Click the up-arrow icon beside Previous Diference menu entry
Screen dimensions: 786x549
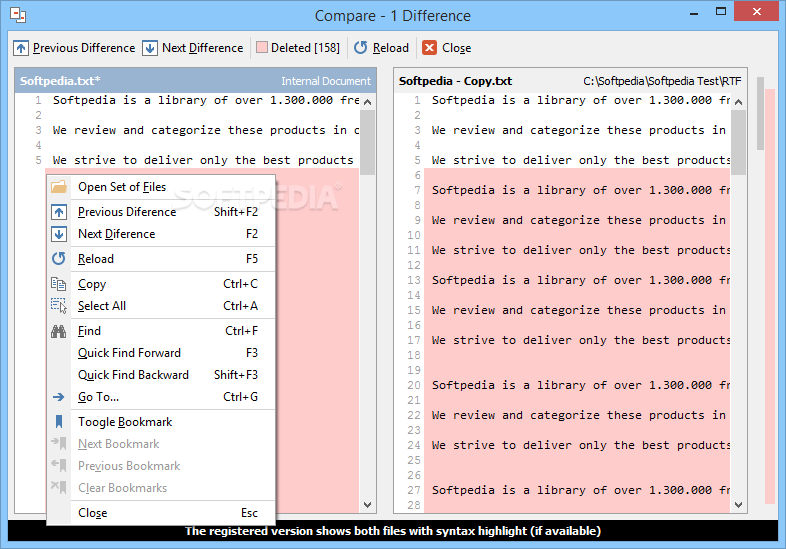(59, 212)
